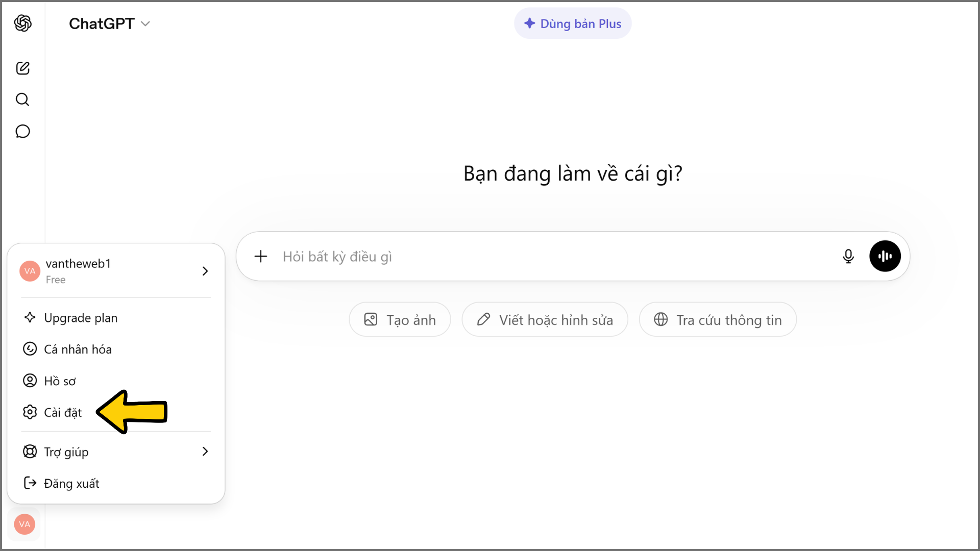Click the Tra cứu thông tin button

tap(718, 319)
